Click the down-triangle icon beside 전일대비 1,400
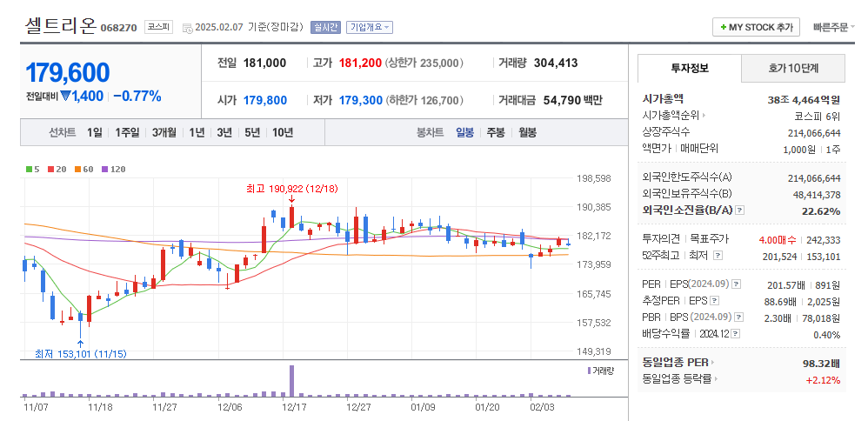Viewport: 868px width, 421px height. [x=65, y=97]
